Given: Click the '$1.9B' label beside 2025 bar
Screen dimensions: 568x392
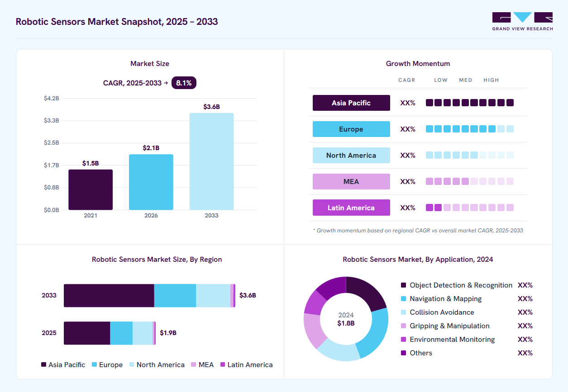Looking at the screenshot, I should coord(168,333).
